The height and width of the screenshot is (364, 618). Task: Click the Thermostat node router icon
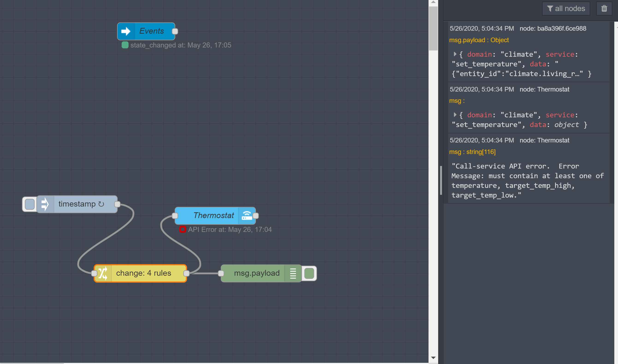click(247, 216)
